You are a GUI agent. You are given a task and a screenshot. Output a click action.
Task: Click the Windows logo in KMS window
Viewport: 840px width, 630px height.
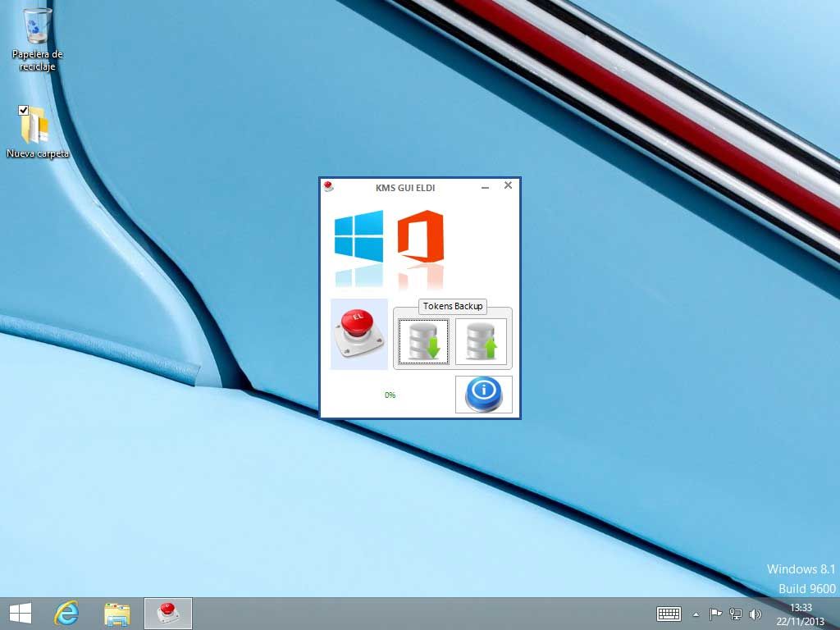358,236
